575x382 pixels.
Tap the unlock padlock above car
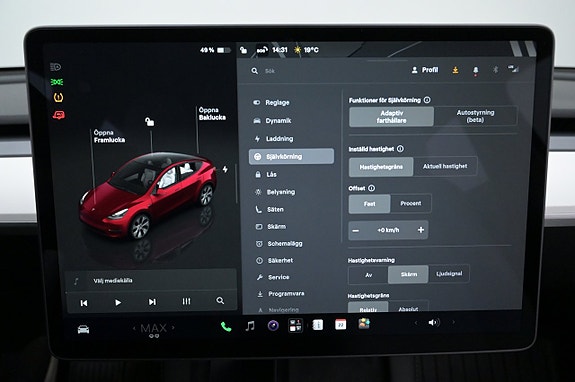(149, 121)
